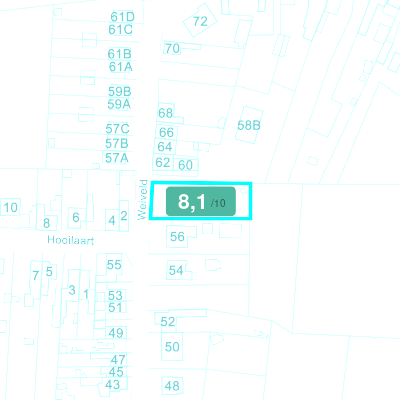This screenshot has width=400, height=400.
Task: Click house number 68
Action: click(165, 113)
